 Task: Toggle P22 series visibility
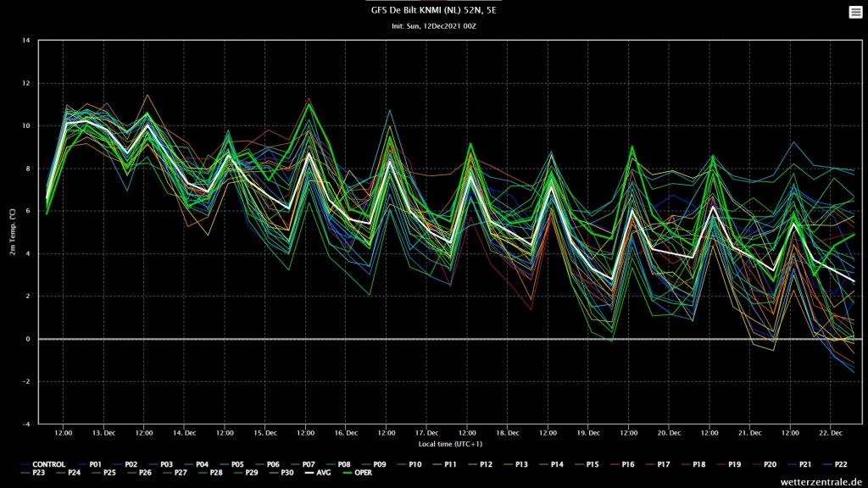pyautogui.click(x=835, y=464)
